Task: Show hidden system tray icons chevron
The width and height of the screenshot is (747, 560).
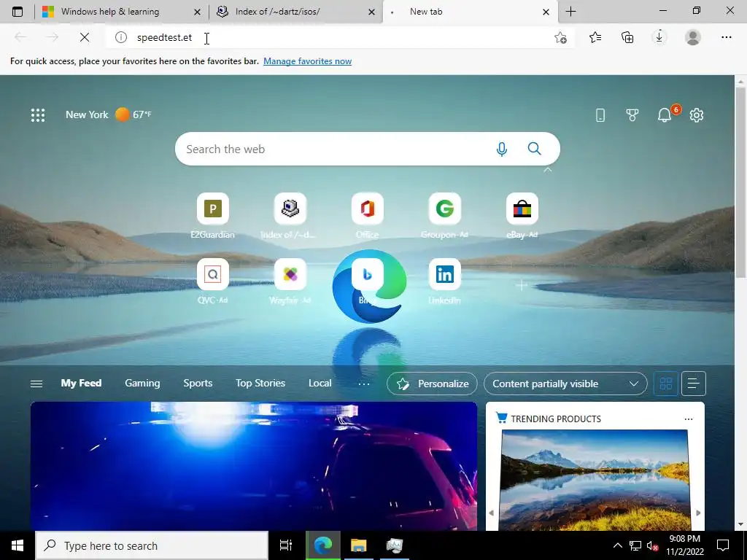Action: [x=617, y=545]
